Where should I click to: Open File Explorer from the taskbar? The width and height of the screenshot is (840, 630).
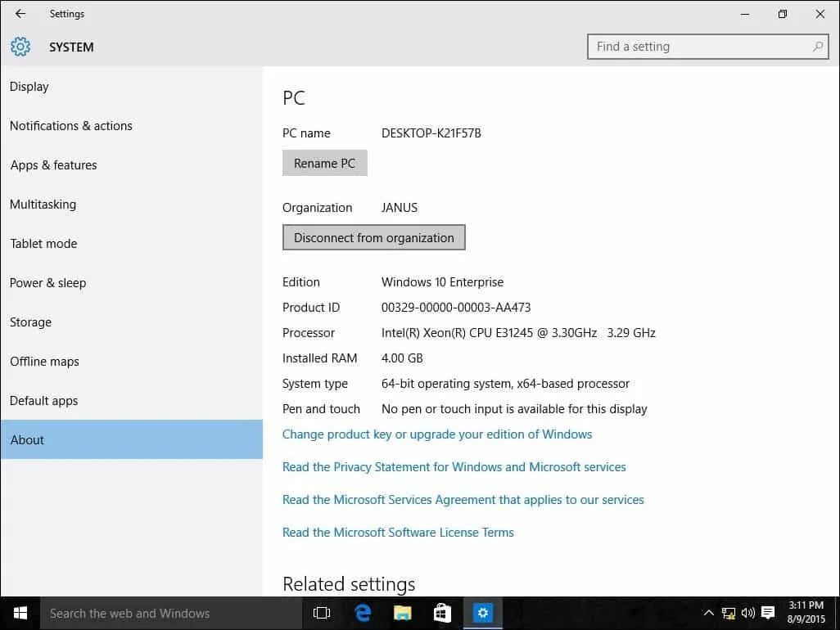pyautogui.click(x=402, y=614)
